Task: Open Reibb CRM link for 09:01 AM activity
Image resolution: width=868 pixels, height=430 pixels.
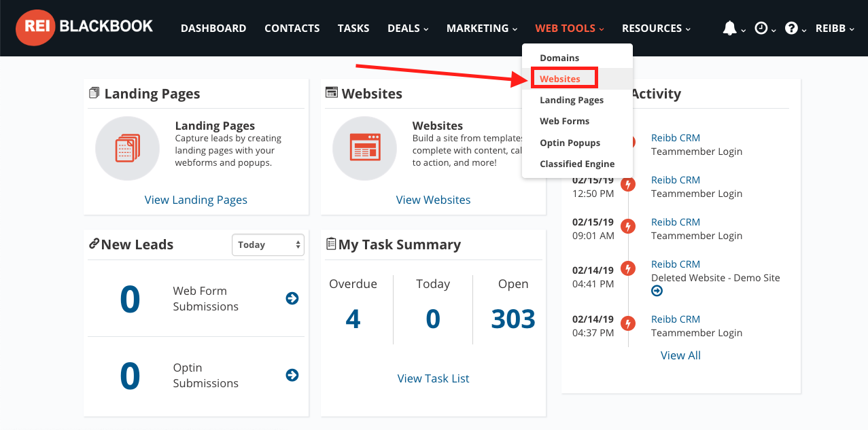Action: coord(676,222)
